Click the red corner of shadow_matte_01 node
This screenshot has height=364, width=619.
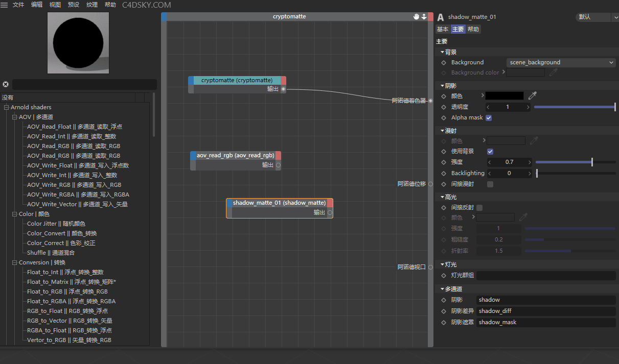point(330,203)
